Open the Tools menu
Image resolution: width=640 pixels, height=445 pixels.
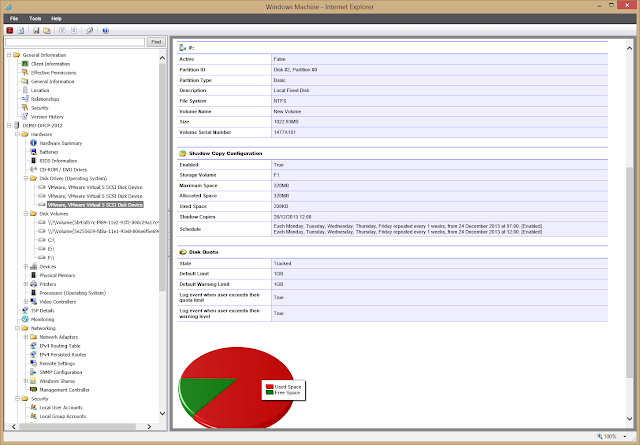pyautogui.click(x=35, y=18)
